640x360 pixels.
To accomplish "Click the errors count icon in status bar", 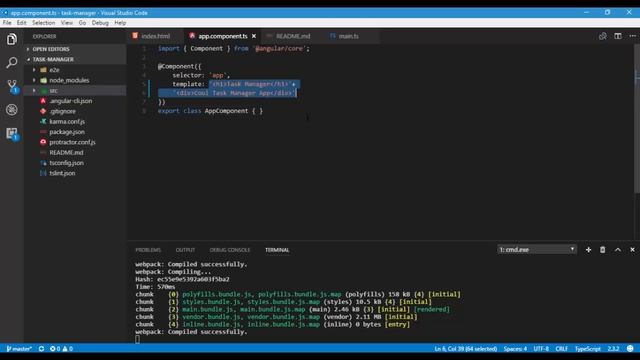I will point(55,349).
